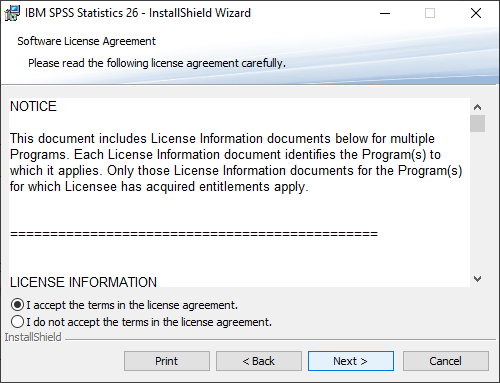The height and width of the screenshot is (383, 500).
Task: Click the NOTICE heading in license text
Action: (x=33, y=106)
